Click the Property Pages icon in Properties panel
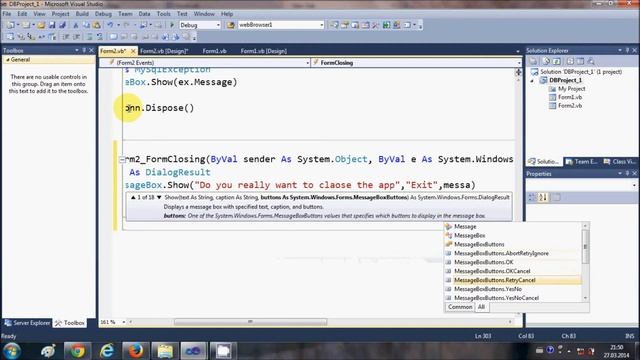Viewport: 640px width, 360px height. [x=556, y=198]
